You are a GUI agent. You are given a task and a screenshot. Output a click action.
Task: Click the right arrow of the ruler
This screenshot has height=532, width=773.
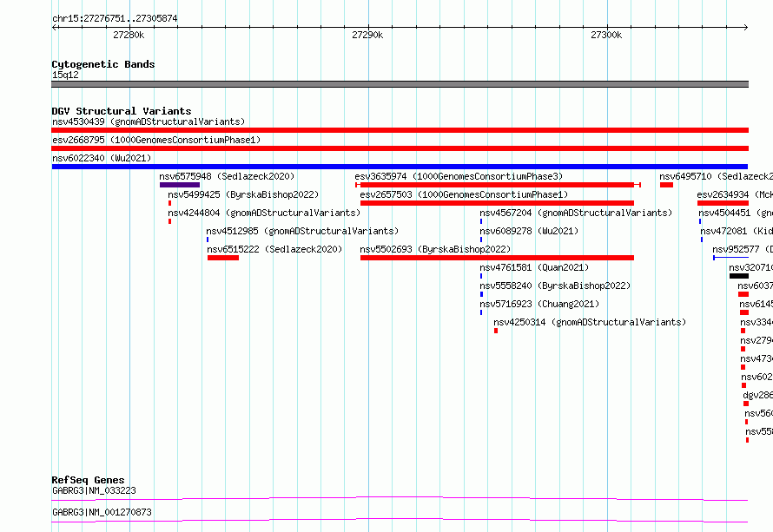pyautogui.click(x=745, y=27)
